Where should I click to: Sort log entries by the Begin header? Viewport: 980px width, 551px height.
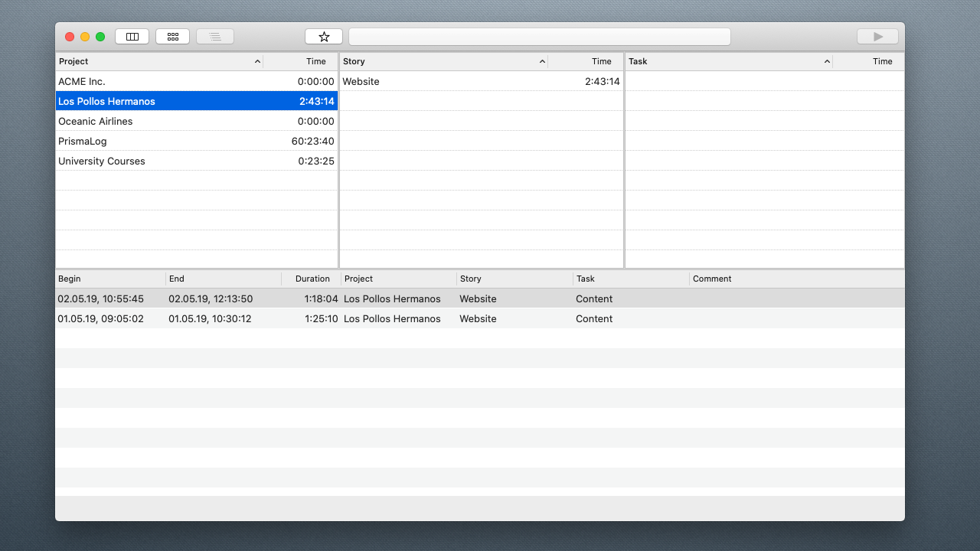[110, 279]
